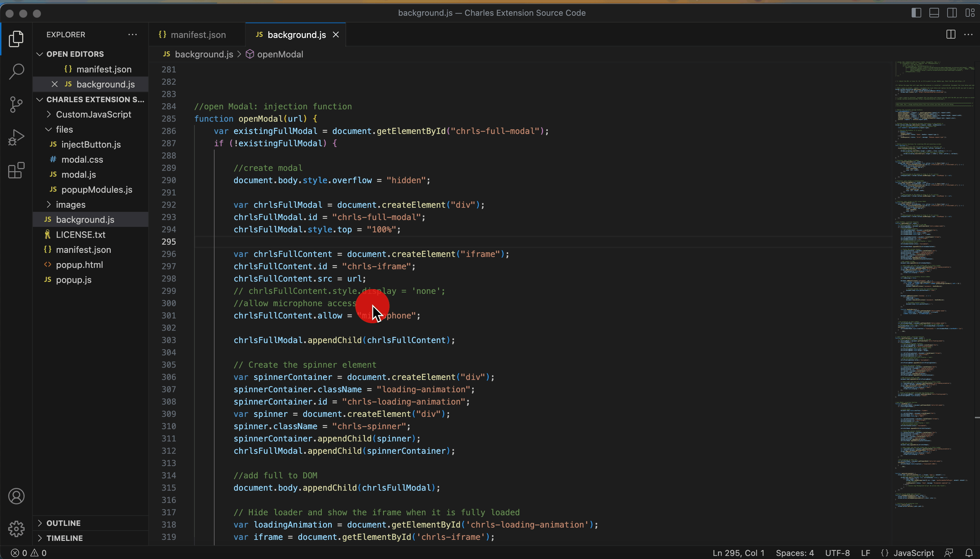Expand the OUTLINE section
The height and width of the screenshot is (559, 980).
click(x=63, y=523)
